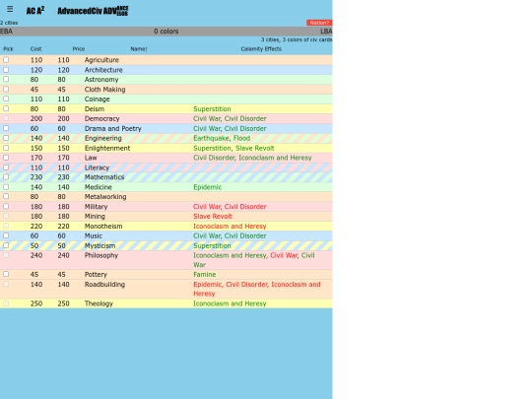Tick the Music checkbox
Screen dimensions: 532x399
(x=6, y=235)
